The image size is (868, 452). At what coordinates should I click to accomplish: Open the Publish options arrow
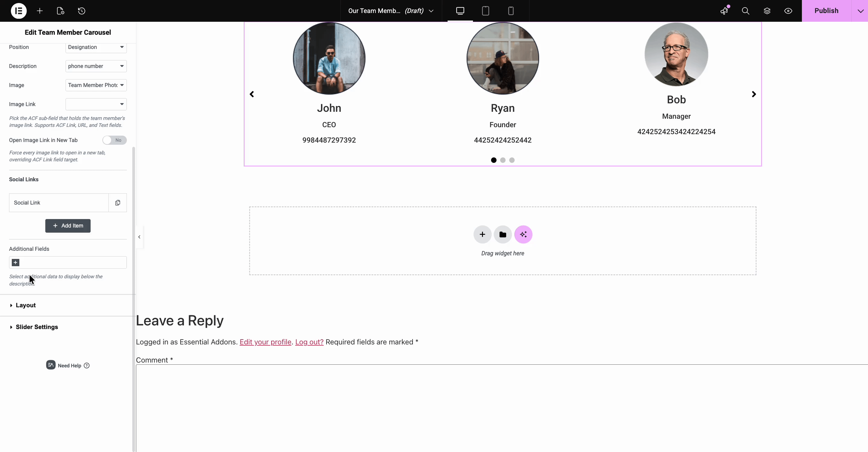point(860,11)
